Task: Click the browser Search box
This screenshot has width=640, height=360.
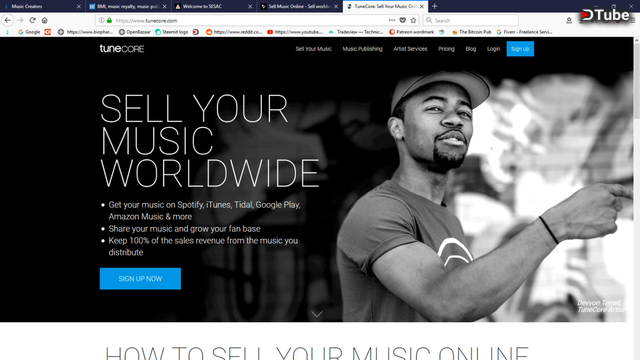Action: pos(471,20)
